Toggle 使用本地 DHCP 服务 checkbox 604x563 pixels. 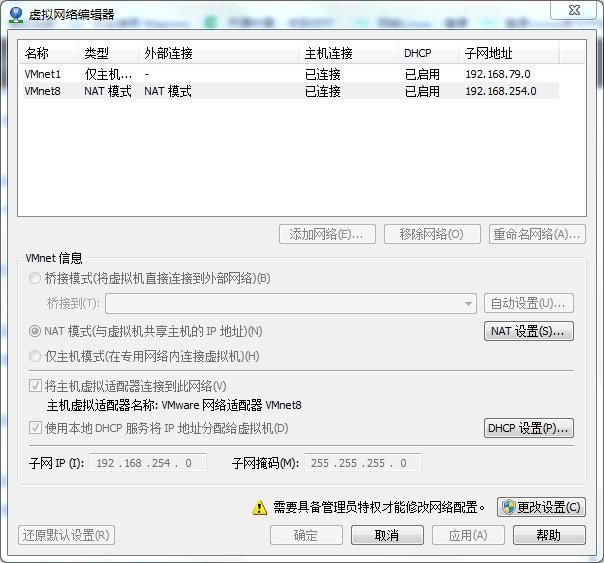point(35,427)
